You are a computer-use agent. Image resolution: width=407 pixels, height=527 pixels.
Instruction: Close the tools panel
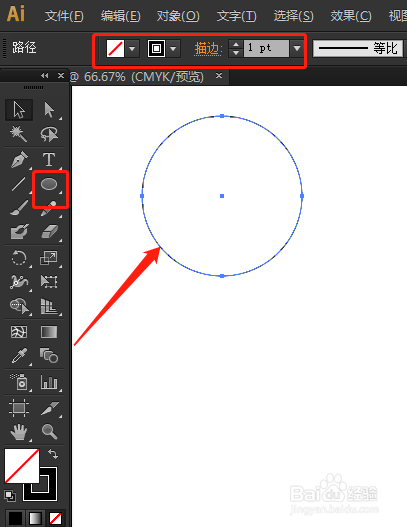(x=60, y=76)
